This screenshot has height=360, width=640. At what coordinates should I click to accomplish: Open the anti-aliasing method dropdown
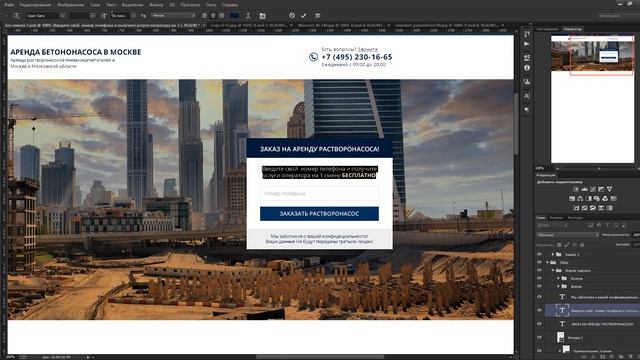tap(173, 16)
